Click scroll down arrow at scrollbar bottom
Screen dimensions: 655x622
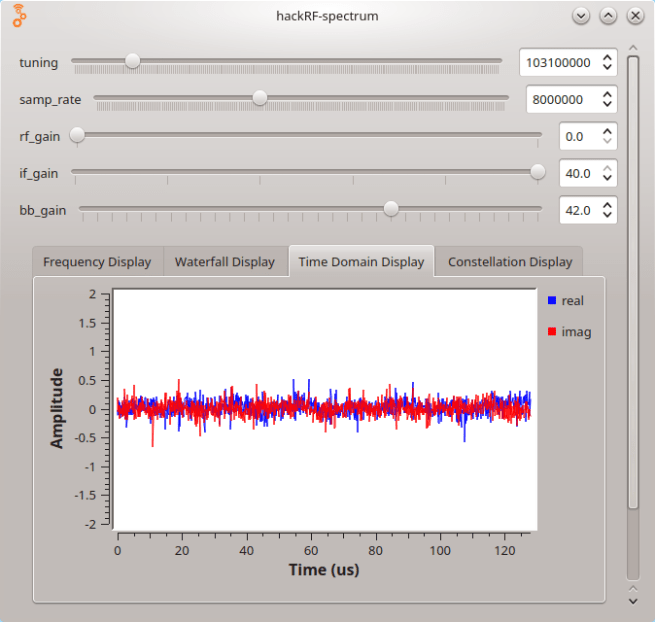click(x=633, y=600)
